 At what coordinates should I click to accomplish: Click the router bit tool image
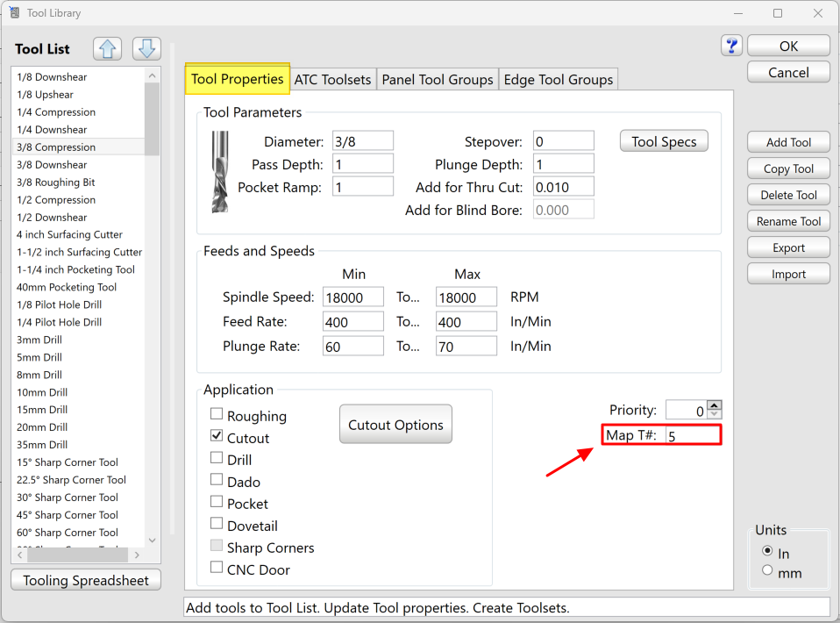219,172
